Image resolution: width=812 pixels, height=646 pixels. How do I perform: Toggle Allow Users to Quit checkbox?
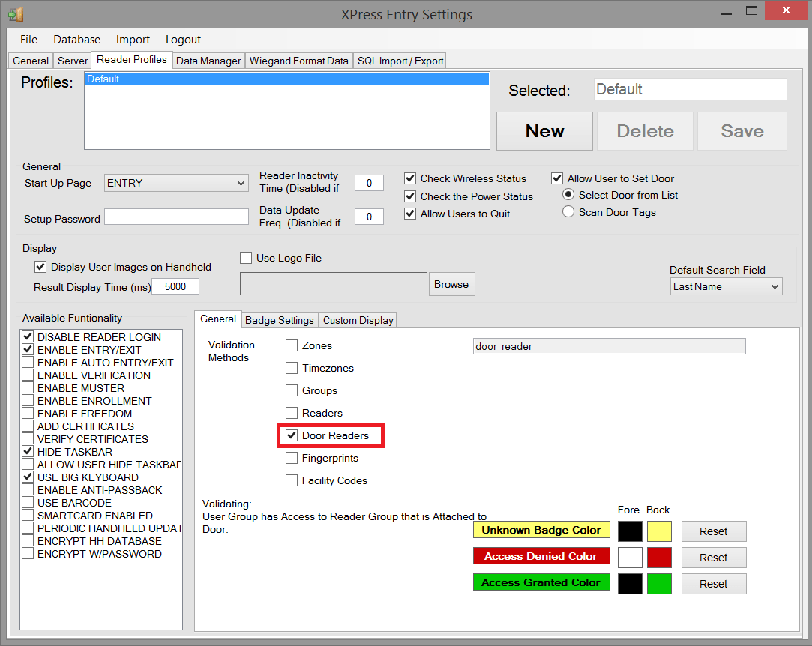coord(410,214)
